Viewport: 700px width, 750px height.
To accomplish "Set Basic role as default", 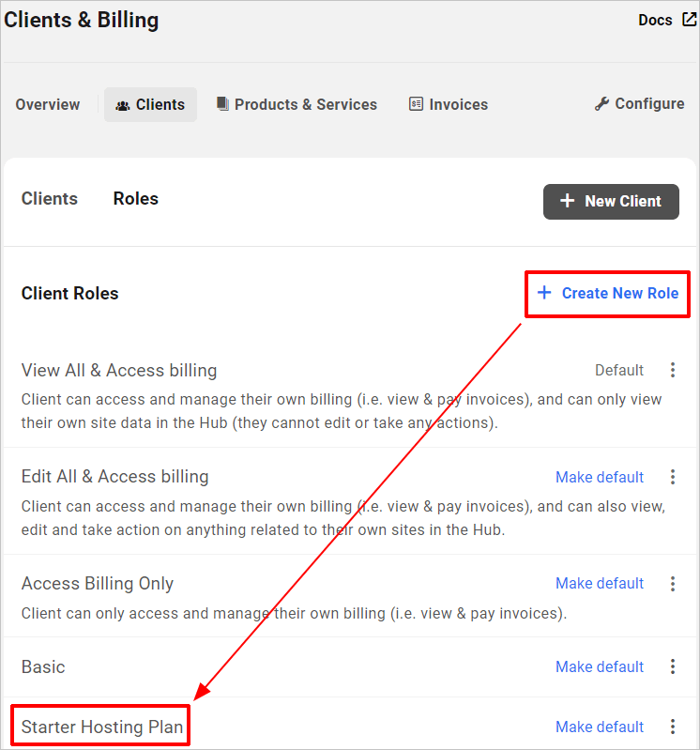I will tap(600, 667).
